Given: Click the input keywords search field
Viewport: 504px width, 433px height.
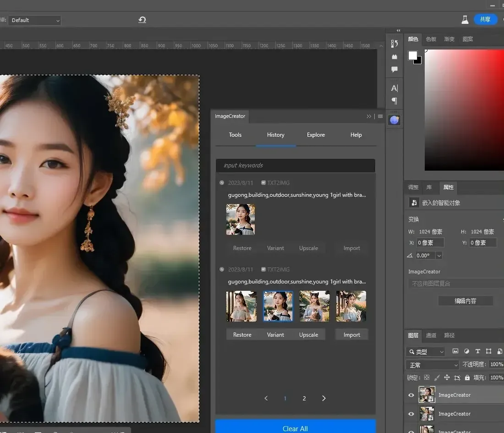Looking at the screenshot, I should [x=296, y=165].
